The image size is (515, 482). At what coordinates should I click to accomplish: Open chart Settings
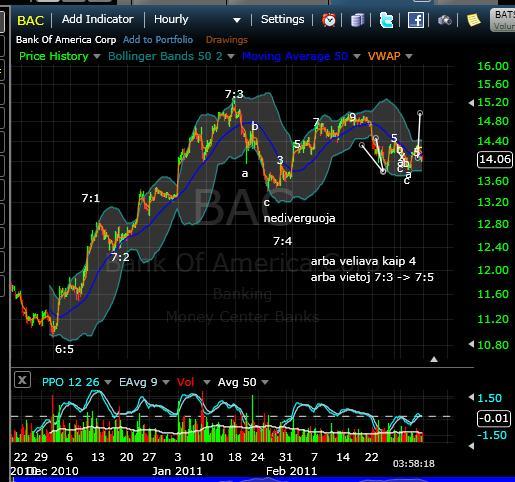[x=282, y=19]
